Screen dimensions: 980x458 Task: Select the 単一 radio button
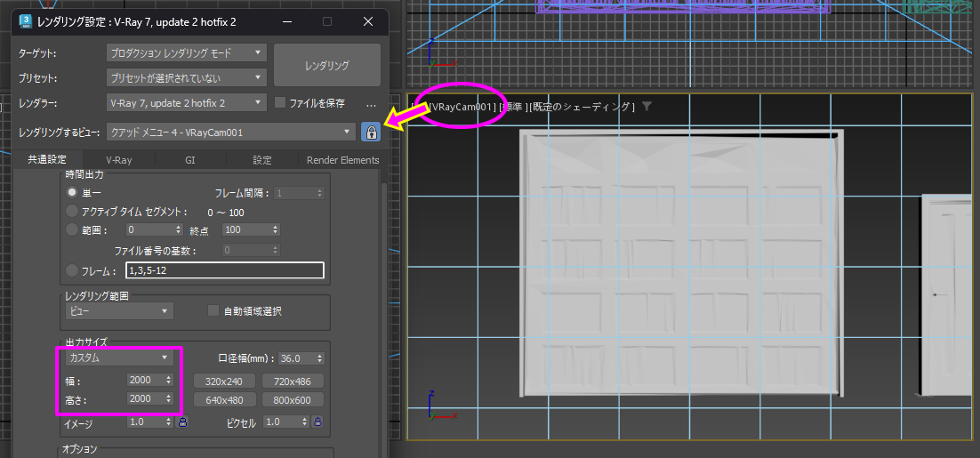pyautogui.click(x=73, y=193)
